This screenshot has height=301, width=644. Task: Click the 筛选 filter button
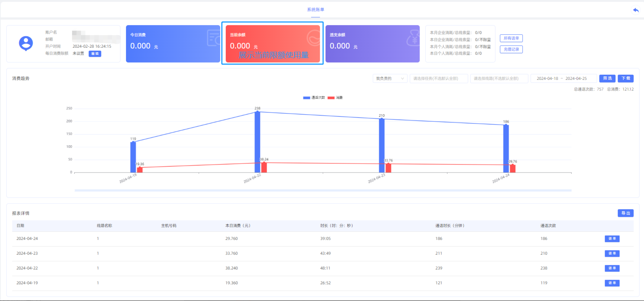pyautogui.click(x=607, y=78)
